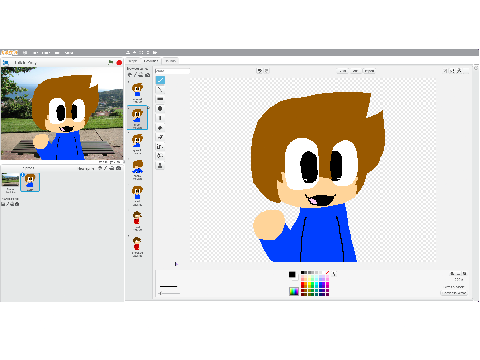Switch to the Scripts tab
Viewport: 480px width, 360px height.
(133, 61)
